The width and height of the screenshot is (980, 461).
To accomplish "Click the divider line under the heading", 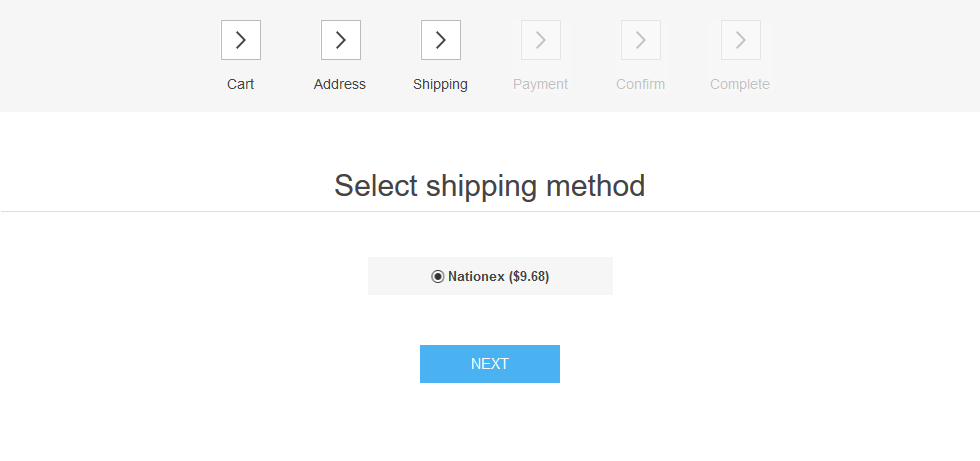I will (490, 212).
